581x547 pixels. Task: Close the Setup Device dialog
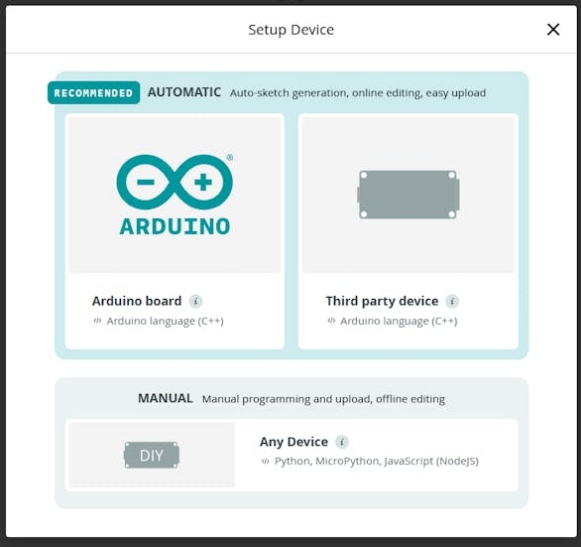[553, 29]
